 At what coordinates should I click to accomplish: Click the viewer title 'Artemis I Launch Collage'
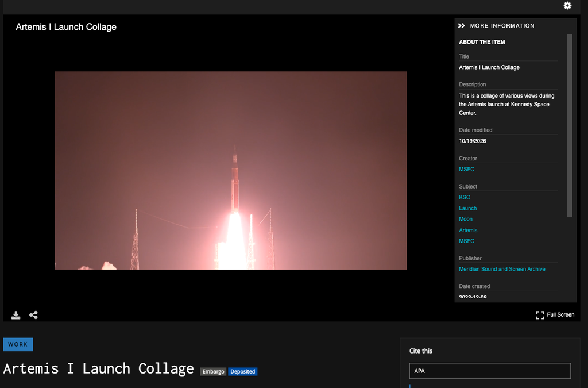(66, 26)
